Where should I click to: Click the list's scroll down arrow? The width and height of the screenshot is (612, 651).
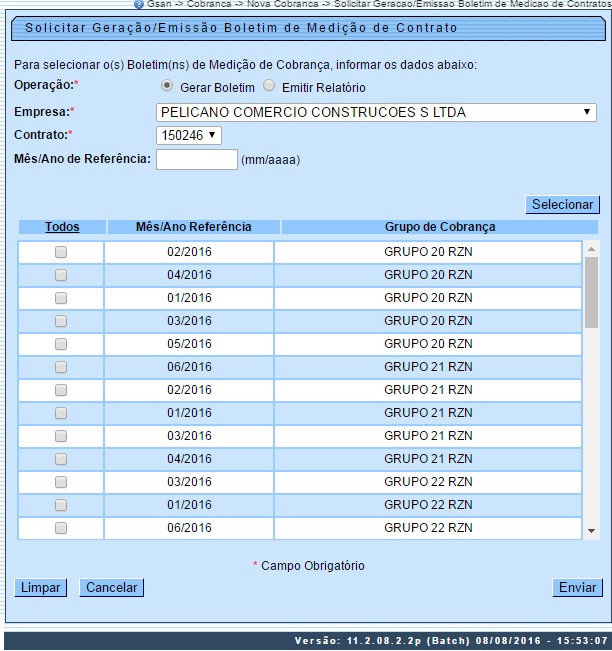tap(591, 531)
